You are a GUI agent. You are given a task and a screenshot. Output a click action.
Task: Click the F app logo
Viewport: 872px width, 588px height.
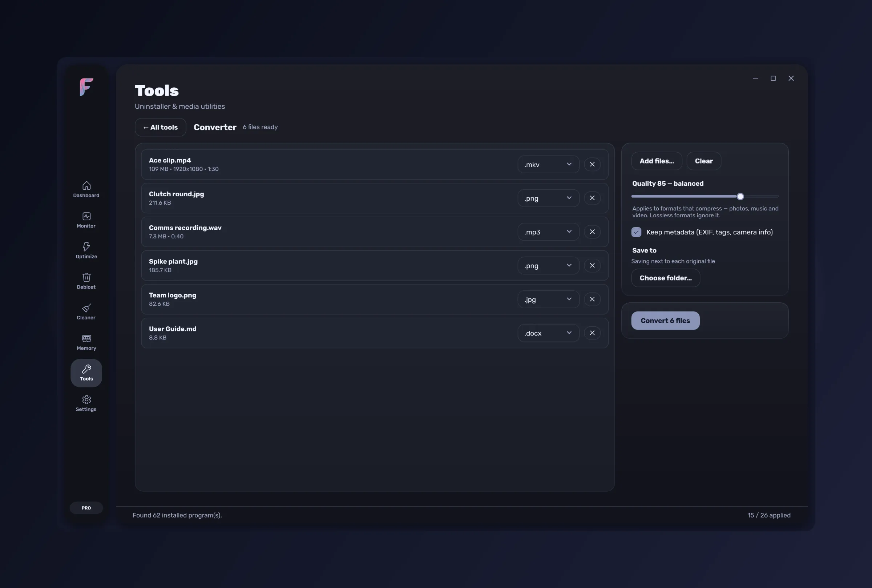coord(86,87)
